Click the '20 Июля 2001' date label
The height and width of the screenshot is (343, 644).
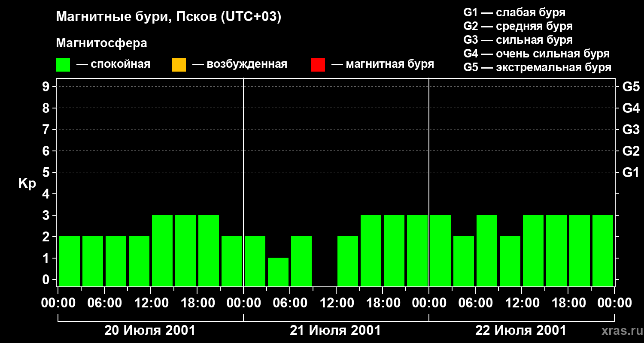[150, 331]
